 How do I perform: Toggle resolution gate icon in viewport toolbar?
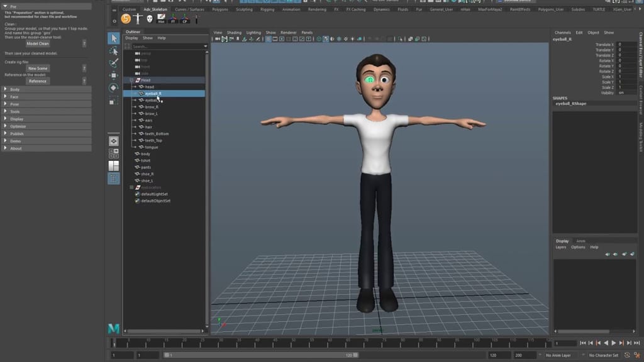coord(282,39)
